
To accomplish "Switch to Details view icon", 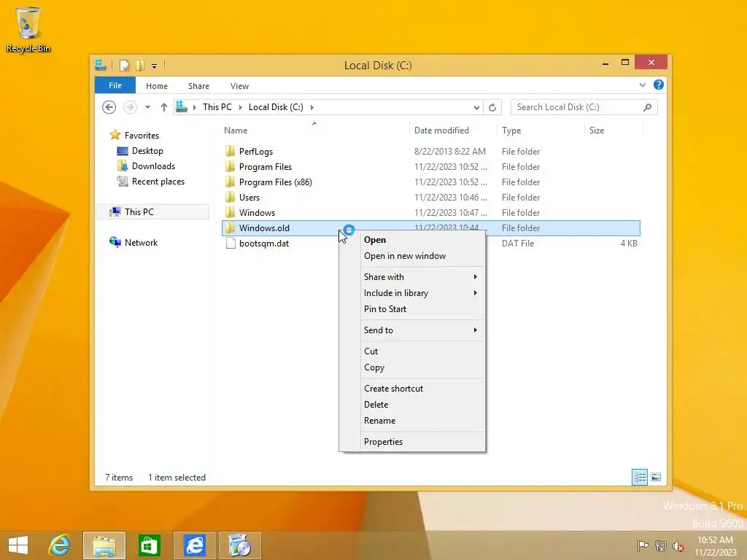I will [x=639, y=477].
